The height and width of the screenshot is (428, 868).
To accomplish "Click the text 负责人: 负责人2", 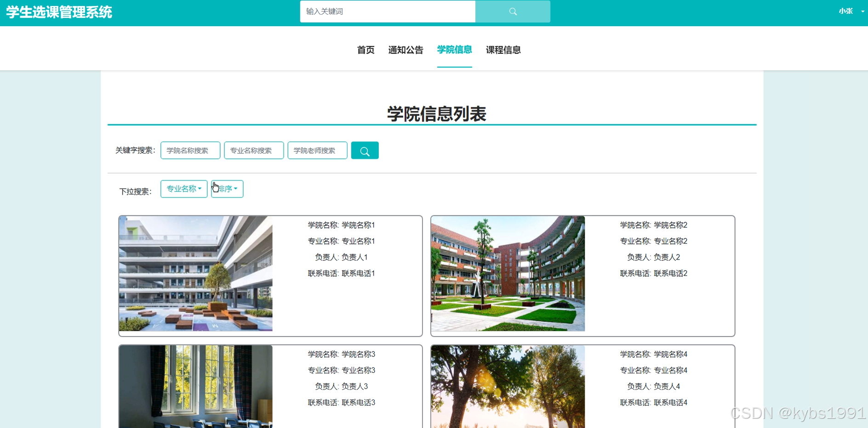I will (654, 257).
